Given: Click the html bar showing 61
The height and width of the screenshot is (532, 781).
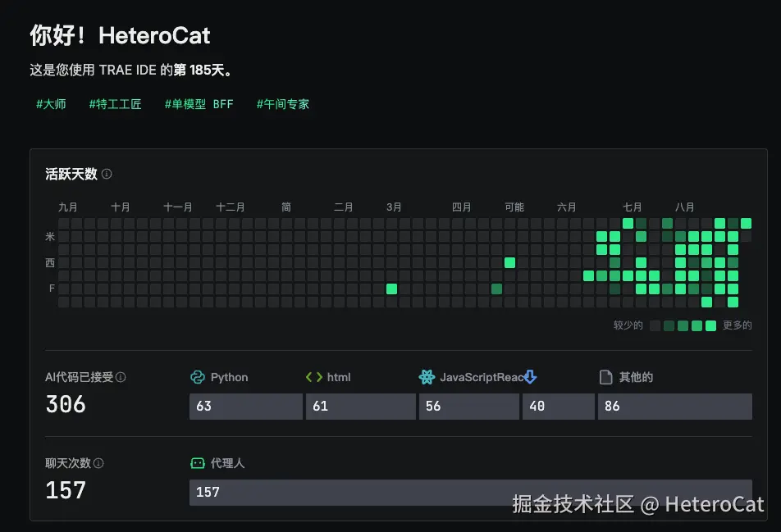Looking at the screenshot, I should click(361, 407).
